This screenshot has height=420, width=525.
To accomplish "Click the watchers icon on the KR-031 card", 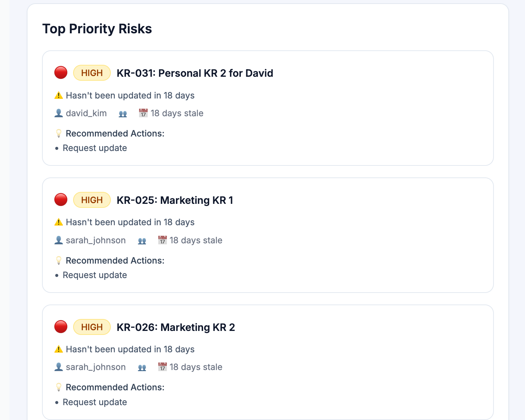I will point(123,113).
